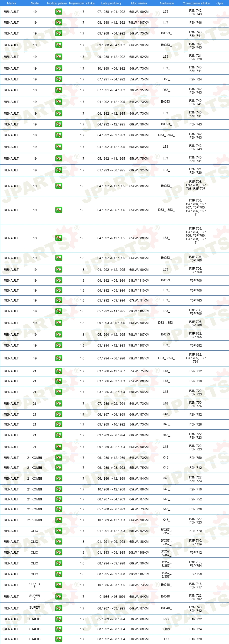This screenshot has height=644, width=229.
Task: Click the fuel icon in the TRAFIC F1N 720 row
Action: [59, 639]
